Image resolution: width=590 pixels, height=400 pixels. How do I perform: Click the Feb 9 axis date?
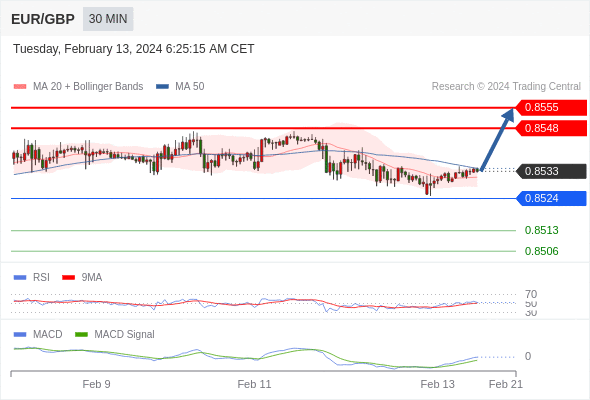96,384
